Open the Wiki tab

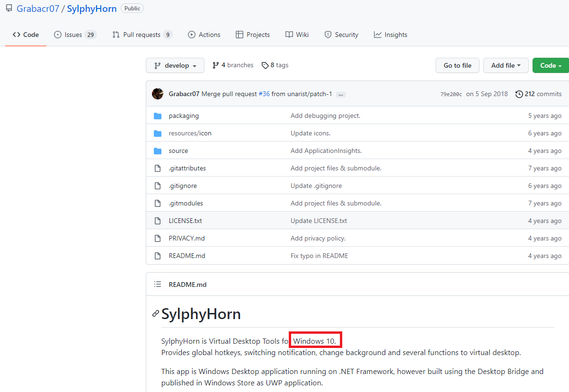(297, 35)
